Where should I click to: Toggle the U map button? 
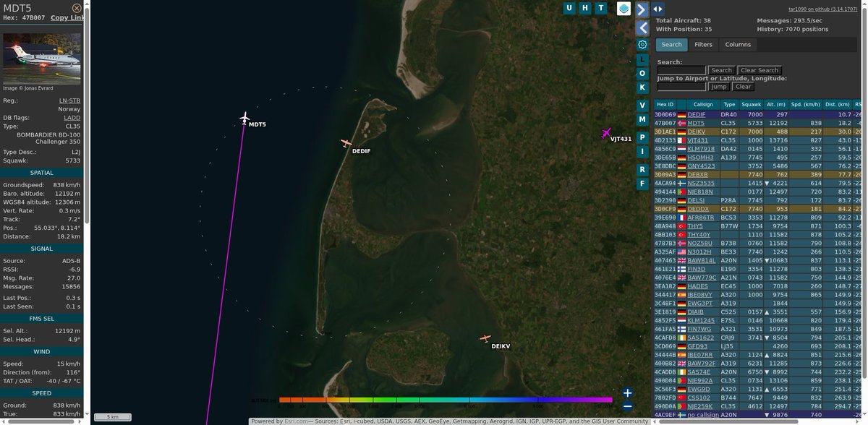coord(569,8)
